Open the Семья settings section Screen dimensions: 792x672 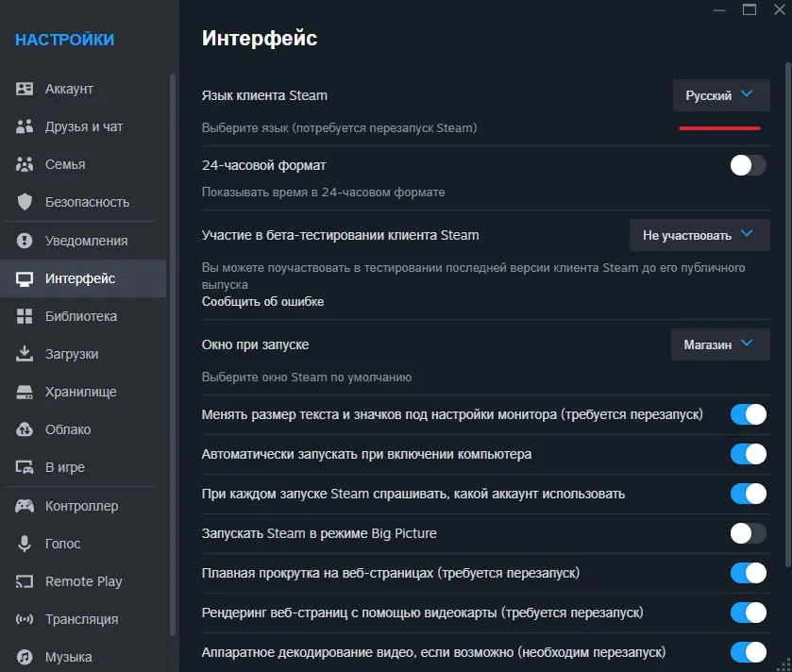[x=65, y=164]
